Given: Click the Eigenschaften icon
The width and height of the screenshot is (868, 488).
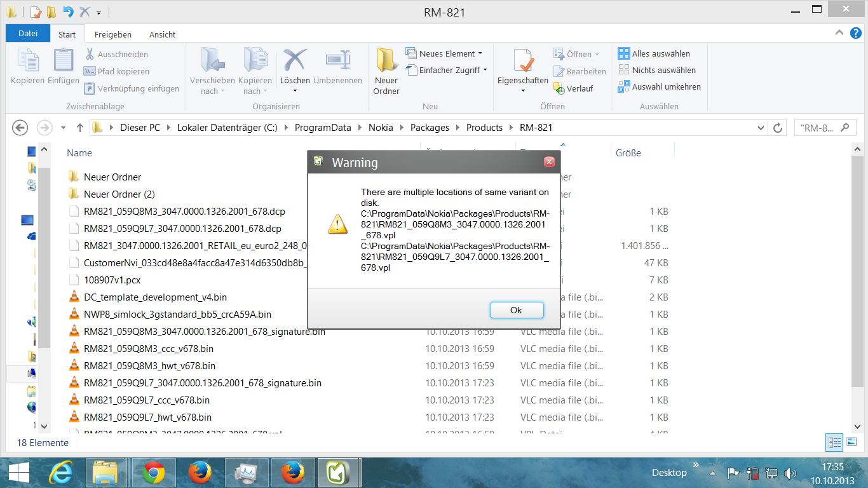Looking at the screenshot, I should (523, 61).
